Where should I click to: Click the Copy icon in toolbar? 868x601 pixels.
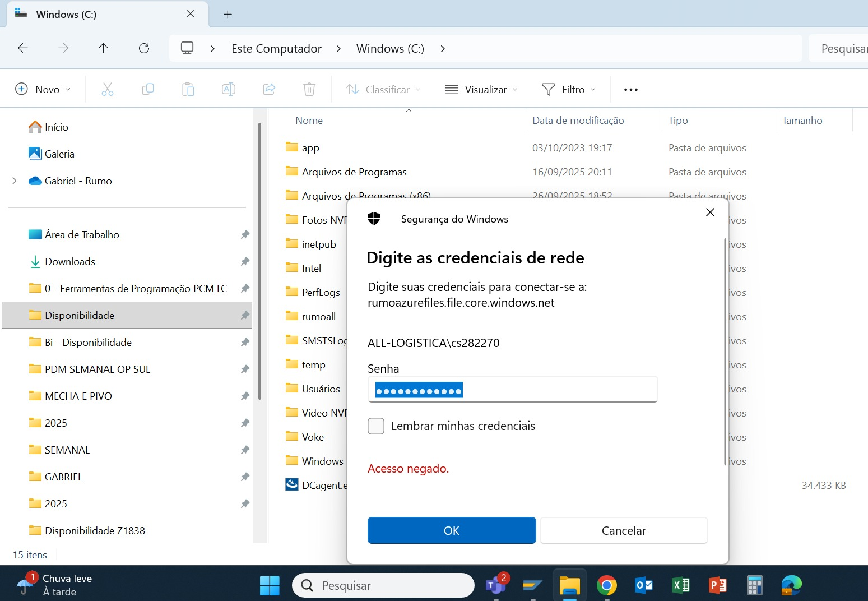pyautogui.click(x=148, y=89)
